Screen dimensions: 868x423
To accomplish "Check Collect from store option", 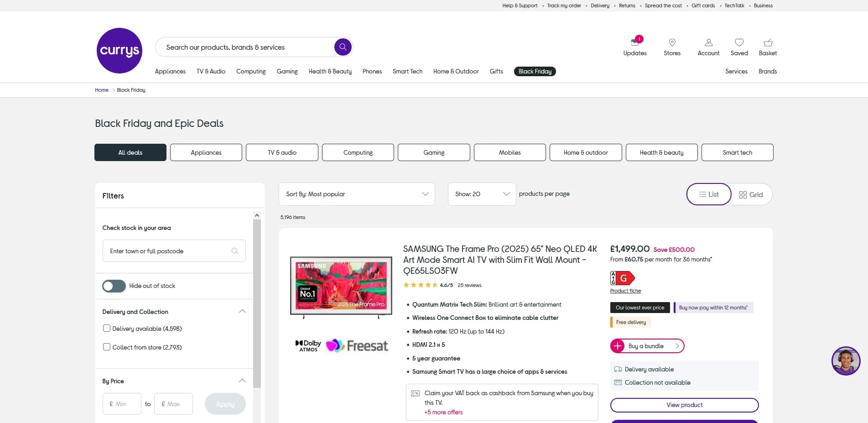I will [106, 347].
